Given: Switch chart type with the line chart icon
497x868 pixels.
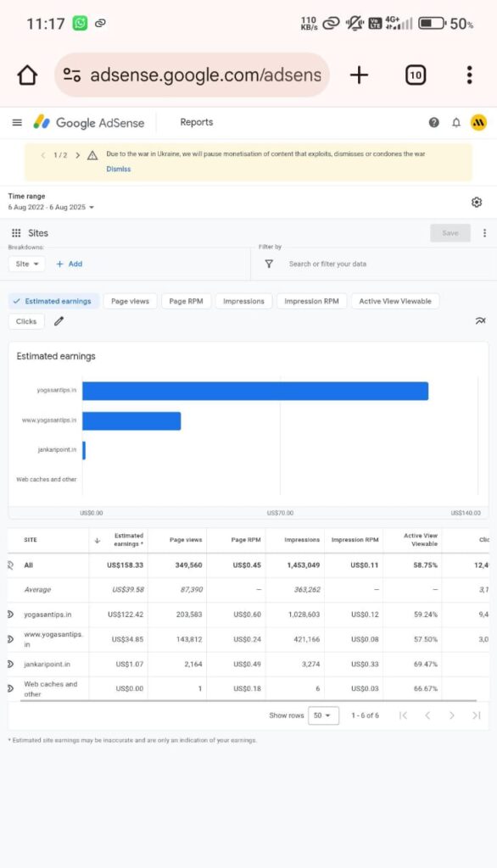Looking at the screenshot, I should (x=480, y=320).
